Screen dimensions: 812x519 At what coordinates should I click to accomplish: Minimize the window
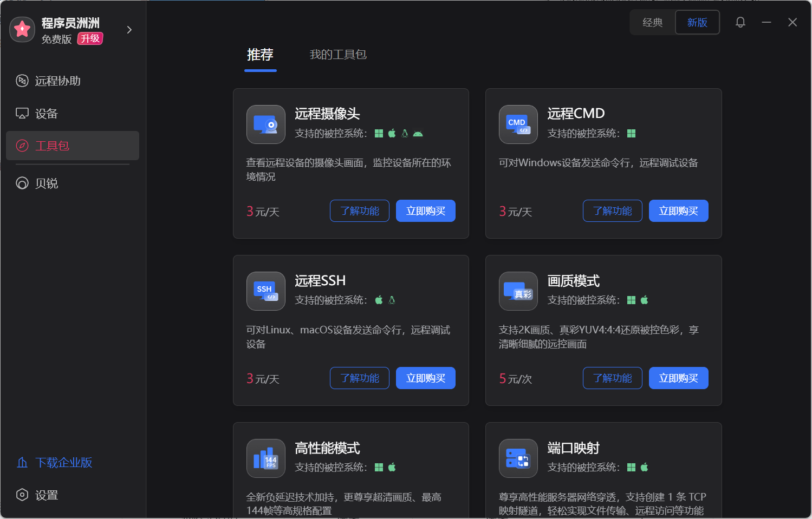coord(766,22)
